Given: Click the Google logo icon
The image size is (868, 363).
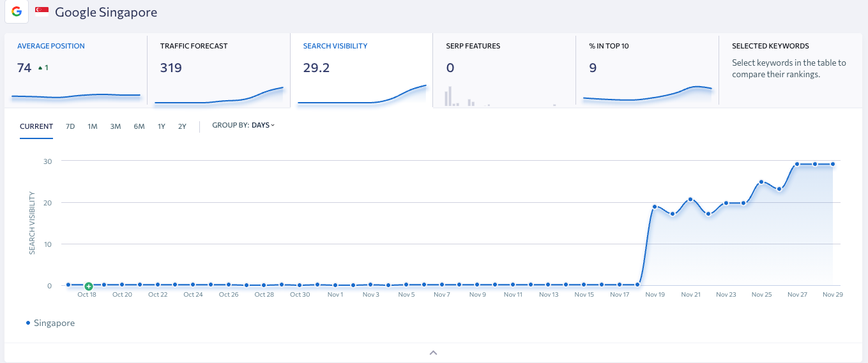Looking at the screenshot, I should tap(17, 12).
